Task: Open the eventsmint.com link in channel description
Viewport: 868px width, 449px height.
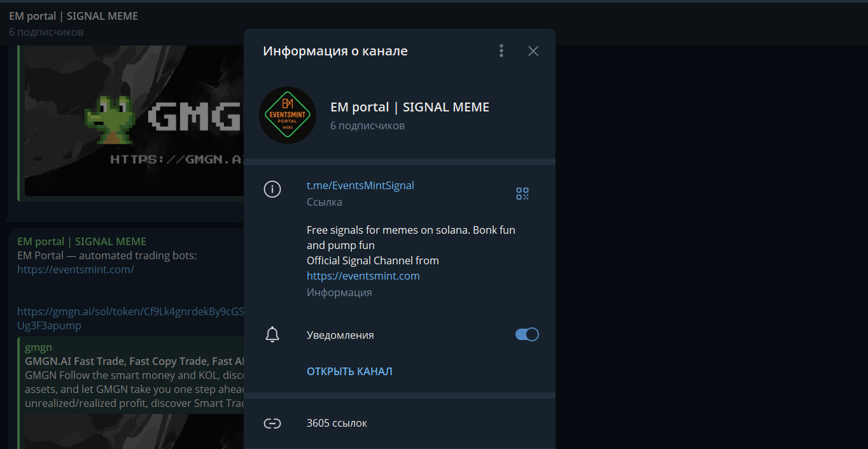Action: click(363, 276)
